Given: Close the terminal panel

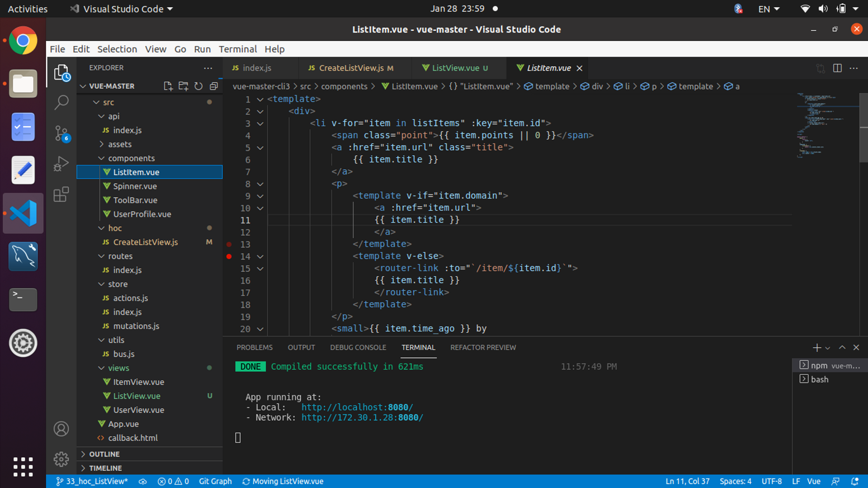Looking at the screenshot, I should (x=856, y=347).
